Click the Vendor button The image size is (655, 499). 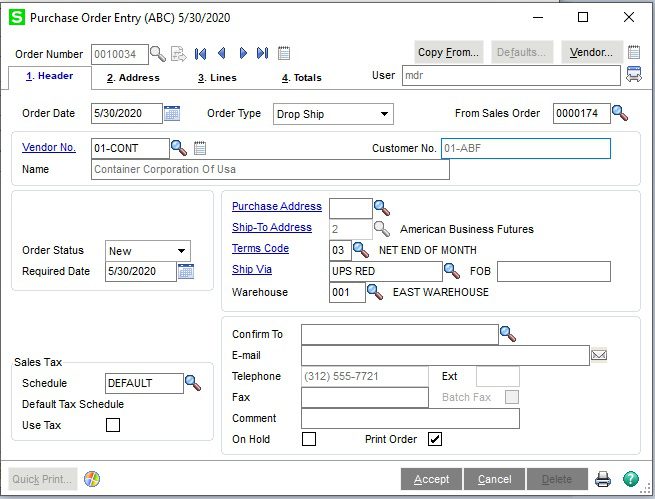592,52
